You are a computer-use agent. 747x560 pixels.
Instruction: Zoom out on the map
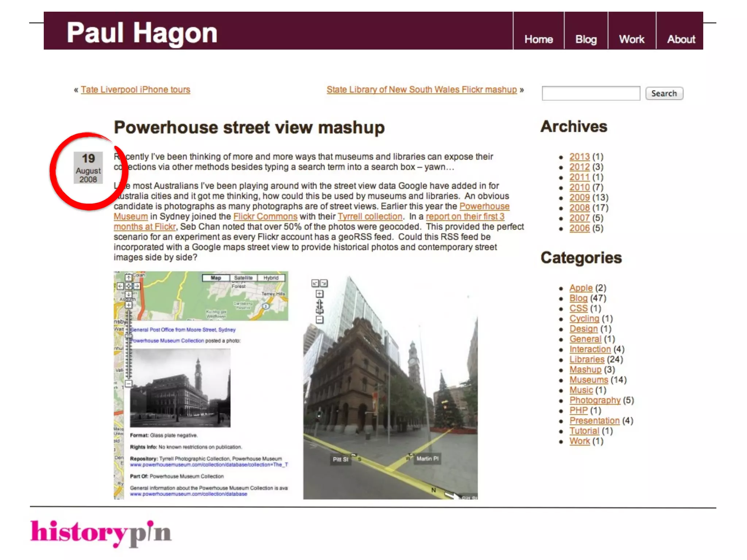tap(128, 384)
